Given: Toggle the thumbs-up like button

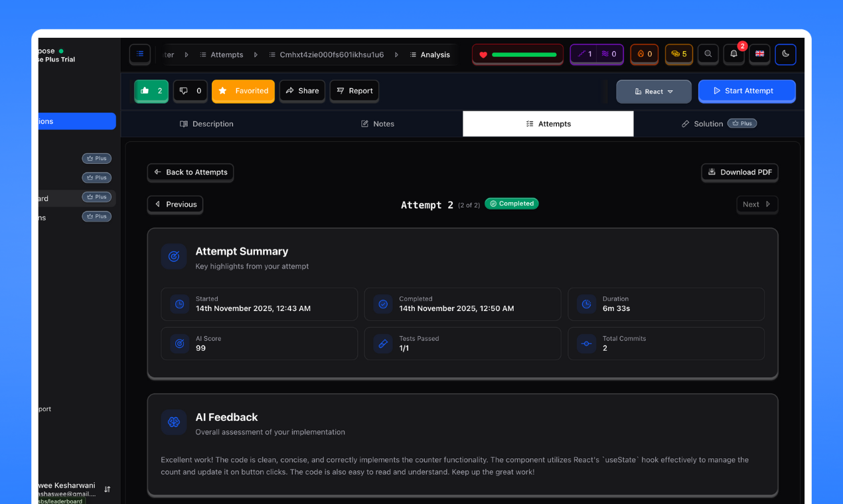Looking at the screenshot, I should tap(151, 91).
